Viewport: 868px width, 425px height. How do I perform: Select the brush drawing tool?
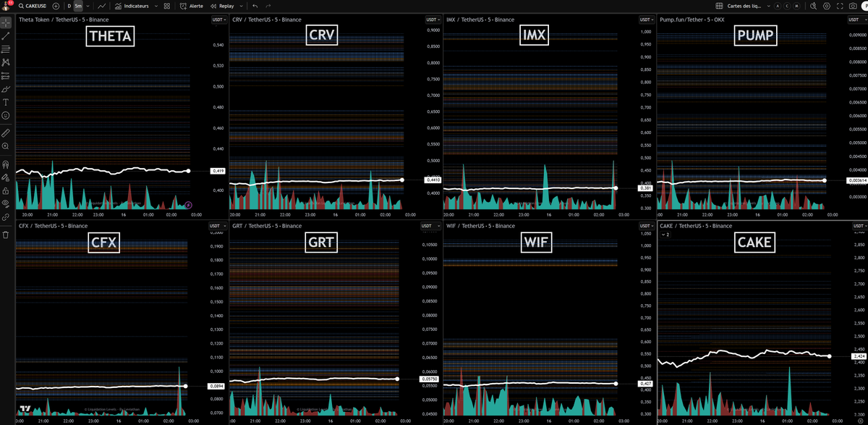tap(6, 89)
